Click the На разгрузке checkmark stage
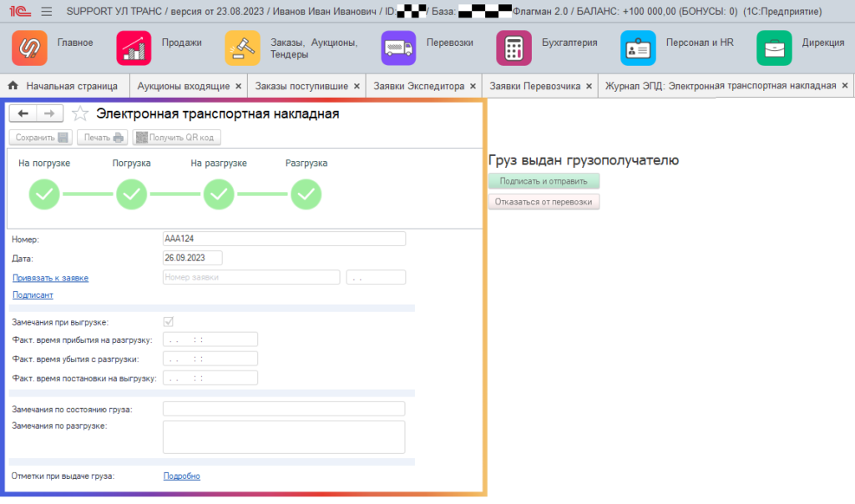This screenshot has height=504, width=855. tap(219, 194)
